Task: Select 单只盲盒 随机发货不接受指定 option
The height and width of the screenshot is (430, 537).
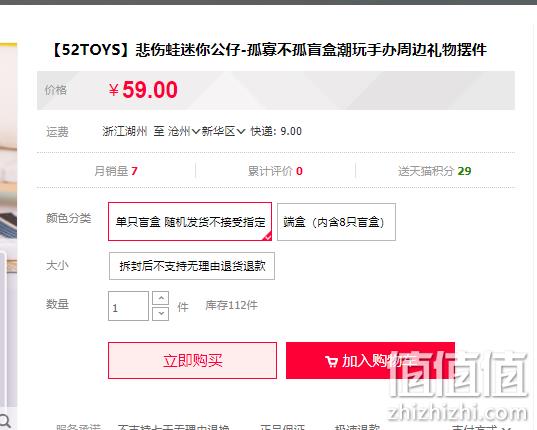Action: pos(190,222)
